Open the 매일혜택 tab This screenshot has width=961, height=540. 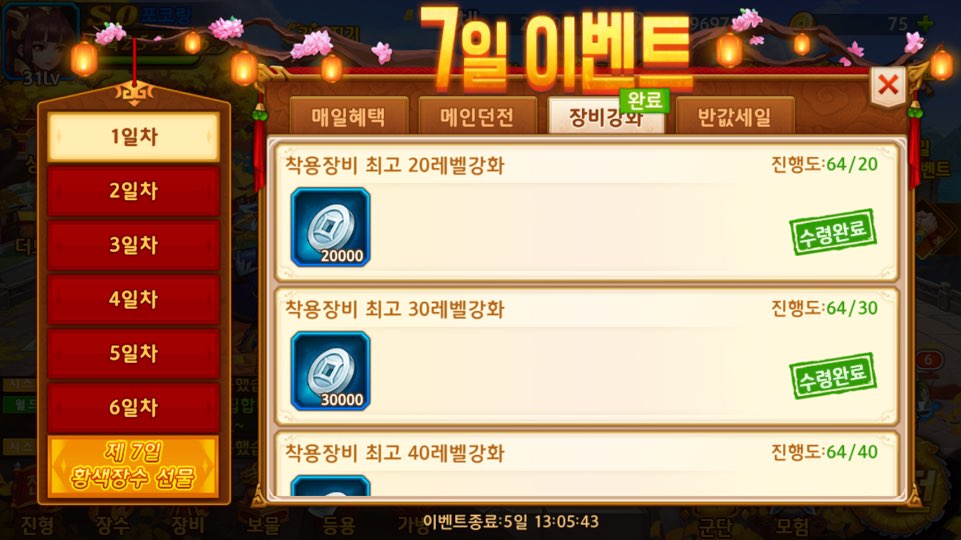pyautogui.click(x=349, y=115)
